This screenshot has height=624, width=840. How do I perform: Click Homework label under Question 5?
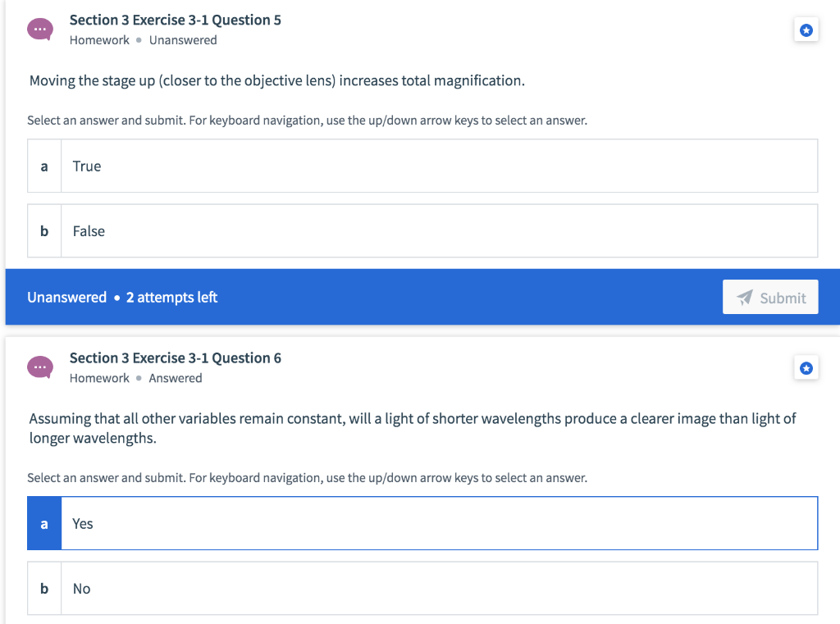tap(99, 40)
